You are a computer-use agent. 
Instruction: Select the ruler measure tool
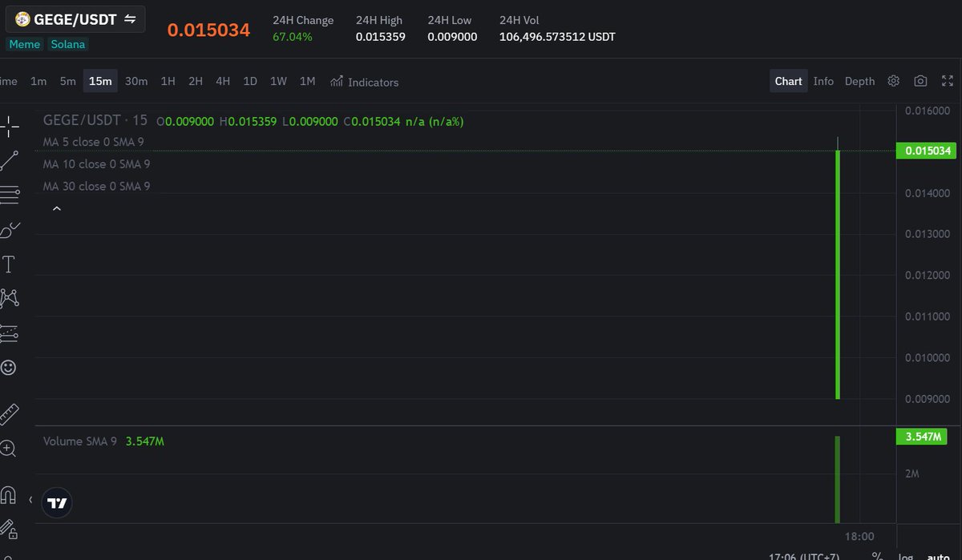tap(9, 414)
